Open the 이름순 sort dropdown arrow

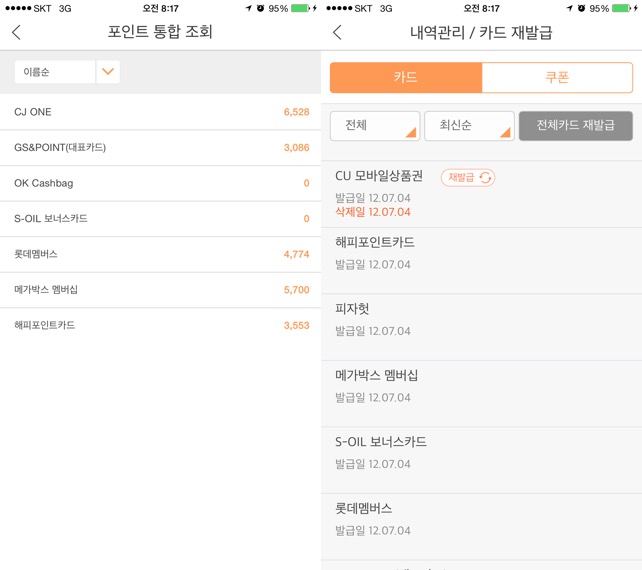click(x=108, y=72)
